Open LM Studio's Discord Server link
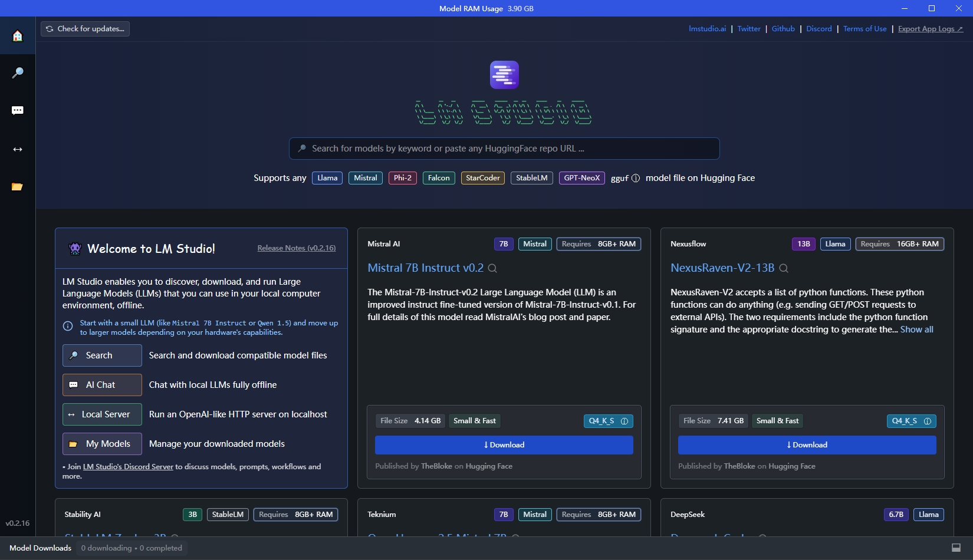This screenshot has width=973, height=560. 128,467
